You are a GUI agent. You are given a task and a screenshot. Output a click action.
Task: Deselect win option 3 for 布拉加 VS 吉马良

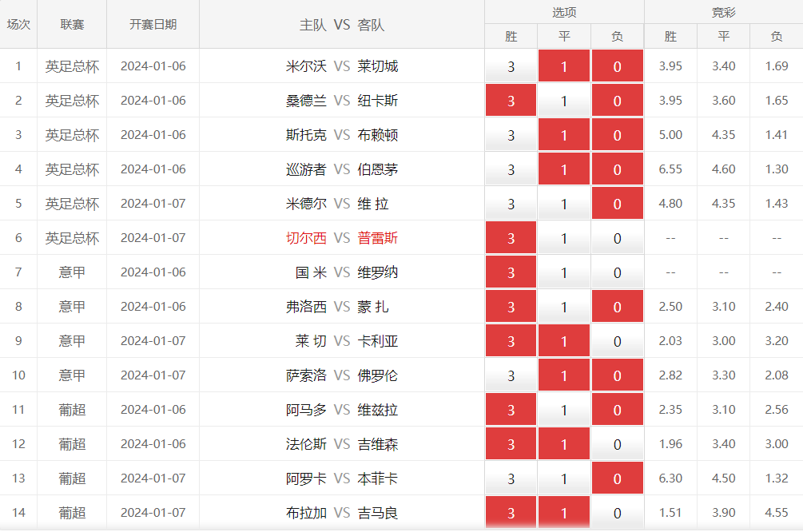[x=511, y=512]
